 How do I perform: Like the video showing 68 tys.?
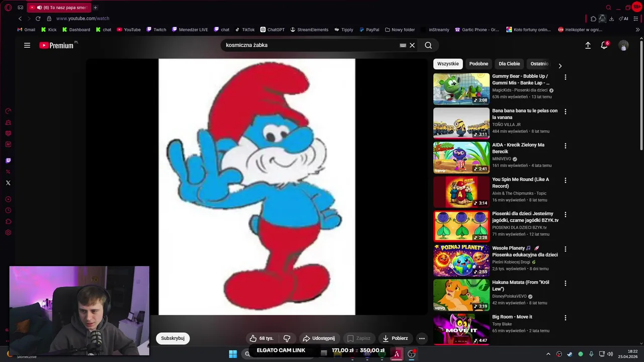coord(262,338)
